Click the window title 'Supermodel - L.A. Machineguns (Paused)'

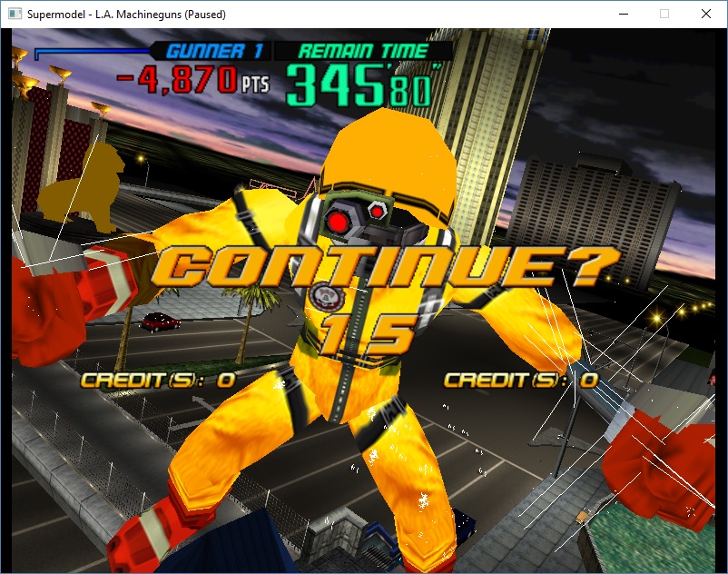tap(126, 15)
